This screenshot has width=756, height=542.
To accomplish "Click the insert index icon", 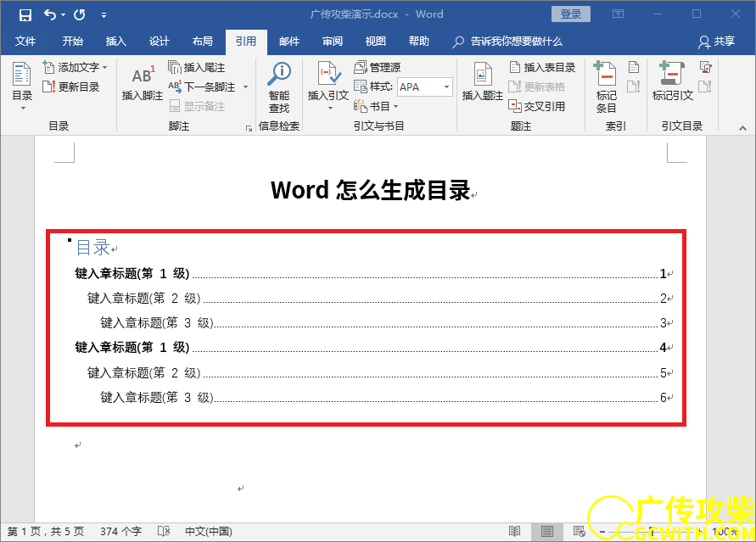I will coord(634,67).
